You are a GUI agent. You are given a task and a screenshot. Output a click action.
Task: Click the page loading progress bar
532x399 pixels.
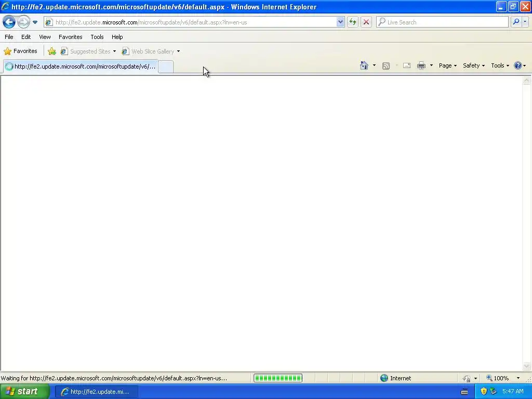(x=278, y=378)
